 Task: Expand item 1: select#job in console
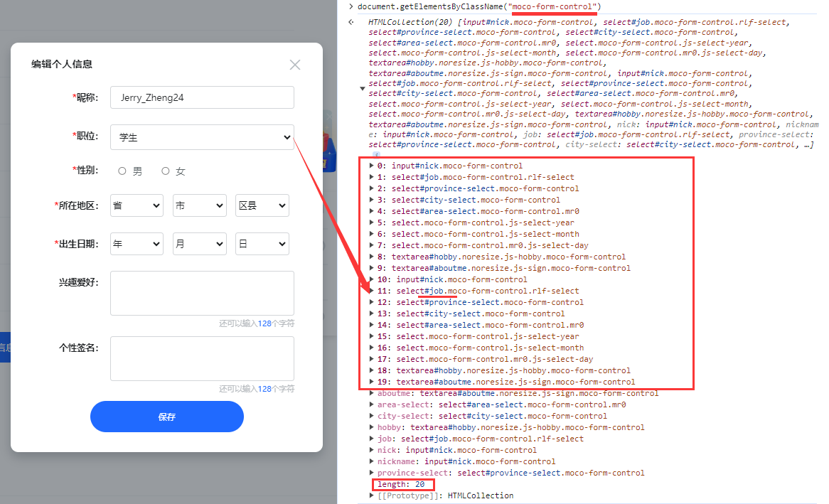[371, 177]
